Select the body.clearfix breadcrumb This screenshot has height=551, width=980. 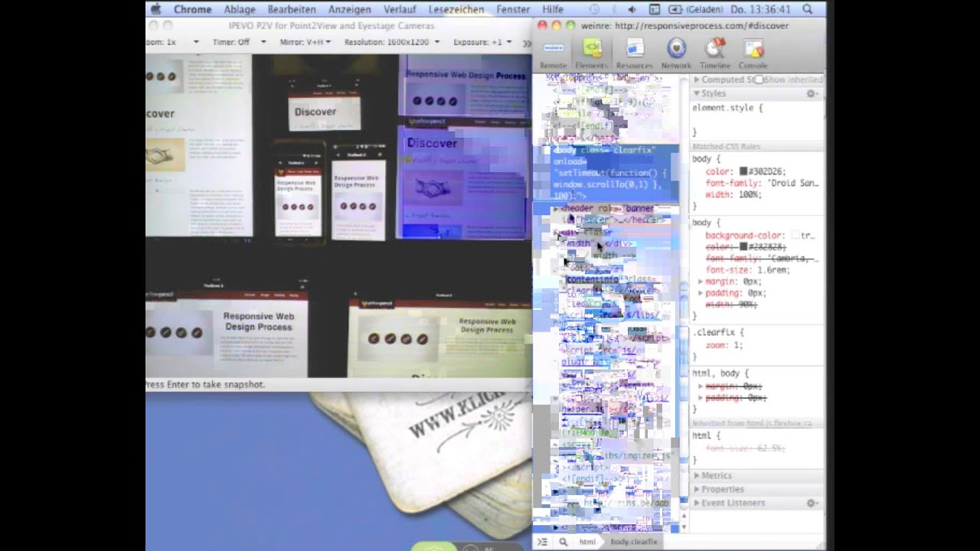(x=634, y=542)
